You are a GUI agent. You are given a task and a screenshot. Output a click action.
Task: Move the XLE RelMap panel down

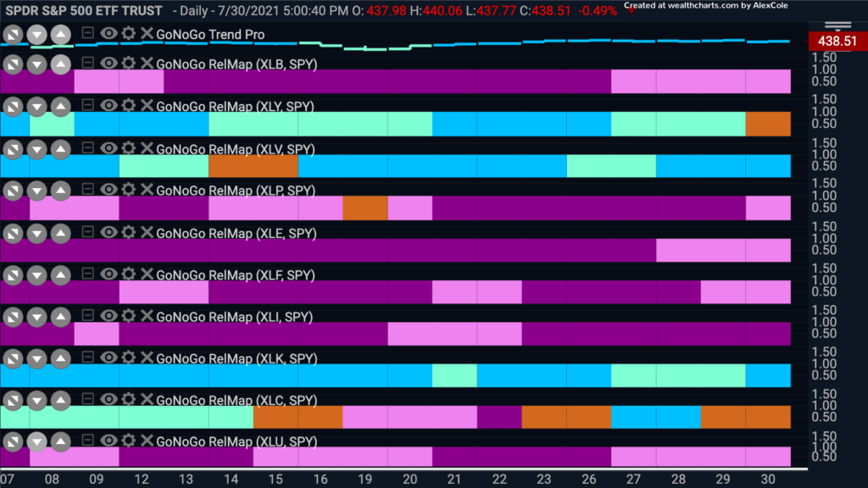point(36,233)
